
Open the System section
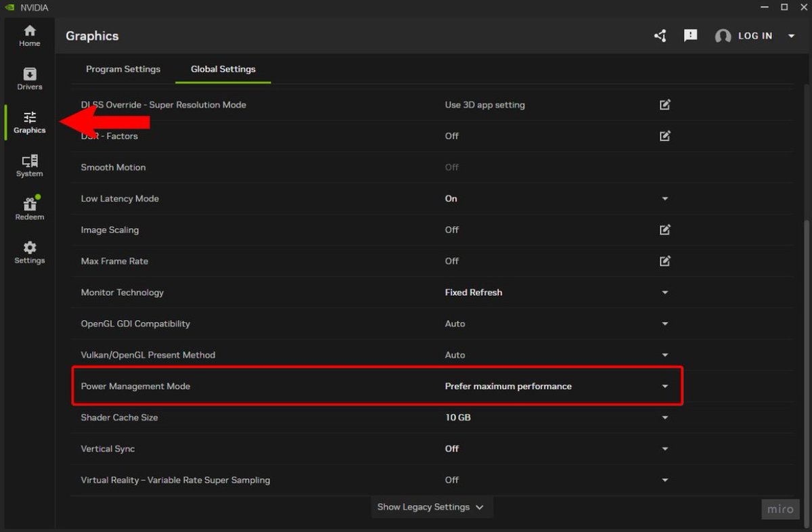[29, 166]
